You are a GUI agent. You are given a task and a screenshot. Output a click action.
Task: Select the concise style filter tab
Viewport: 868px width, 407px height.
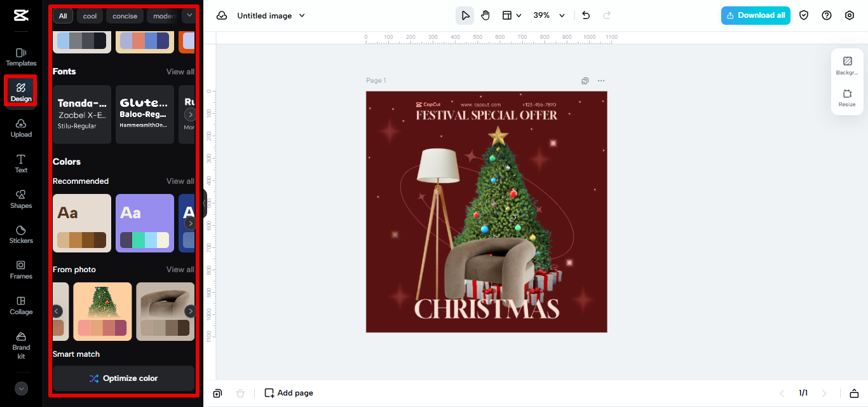[125, 16]
